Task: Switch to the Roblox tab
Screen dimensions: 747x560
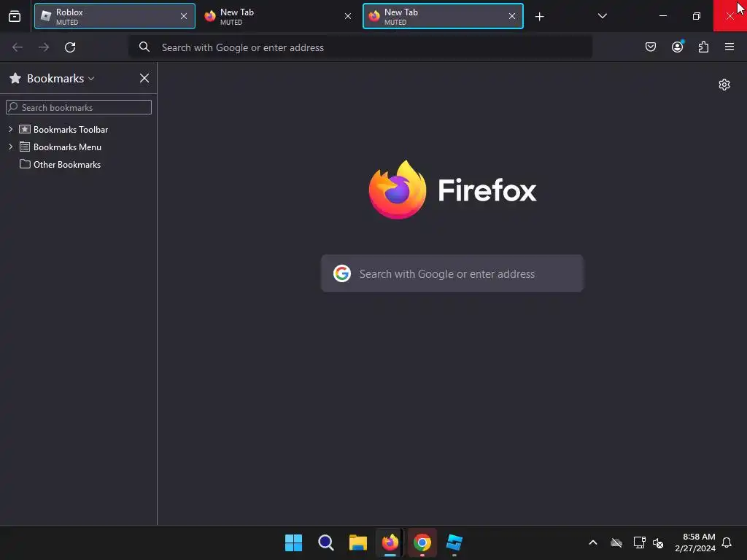Action: (x=115, y=16)
